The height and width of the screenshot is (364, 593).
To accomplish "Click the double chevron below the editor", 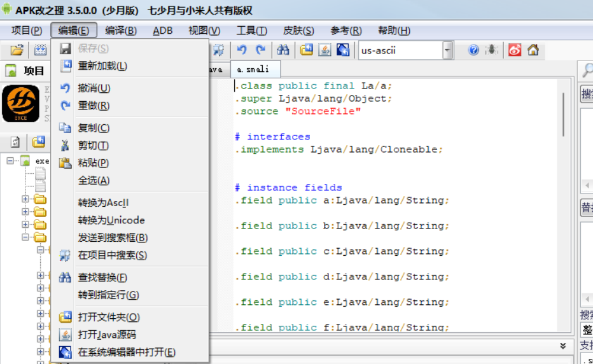I will pyautogui.click(x=562, y=346).
